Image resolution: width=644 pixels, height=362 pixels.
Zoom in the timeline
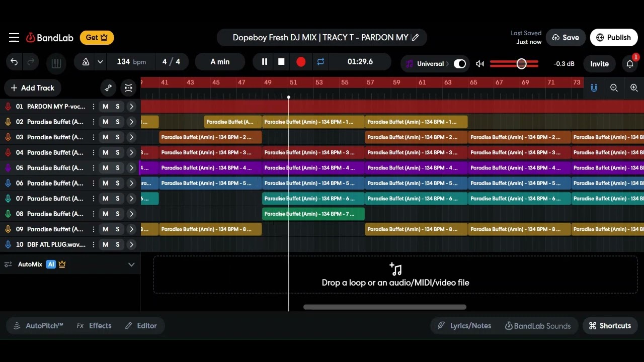634,88
